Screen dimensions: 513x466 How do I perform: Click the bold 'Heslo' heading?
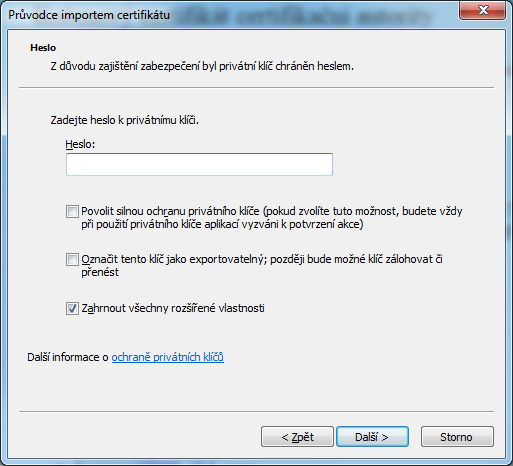[x=43, y=48]
